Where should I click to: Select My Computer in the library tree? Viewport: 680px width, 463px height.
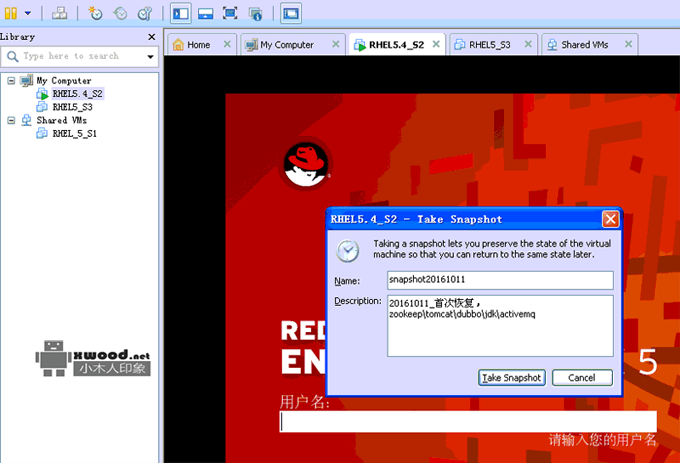[64, 81]
